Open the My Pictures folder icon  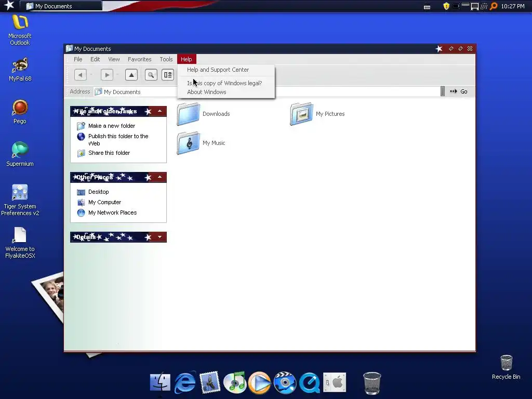pyautogui.click(x=302, y=114)
